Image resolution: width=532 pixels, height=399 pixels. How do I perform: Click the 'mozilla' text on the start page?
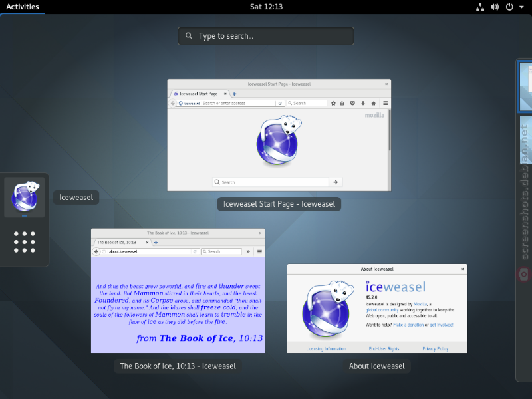tap(374, 115)
